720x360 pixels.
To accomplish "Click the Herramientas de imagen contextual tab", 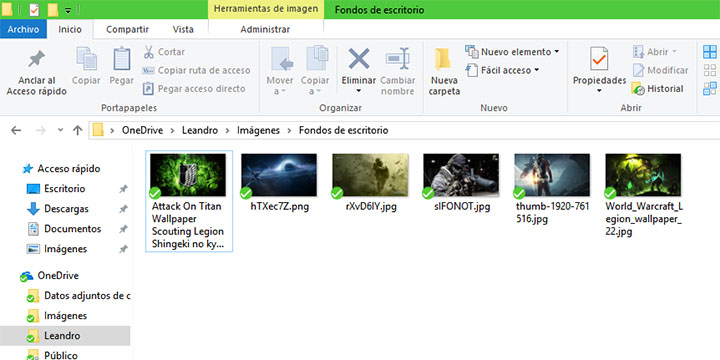I will tap(266, 9).
